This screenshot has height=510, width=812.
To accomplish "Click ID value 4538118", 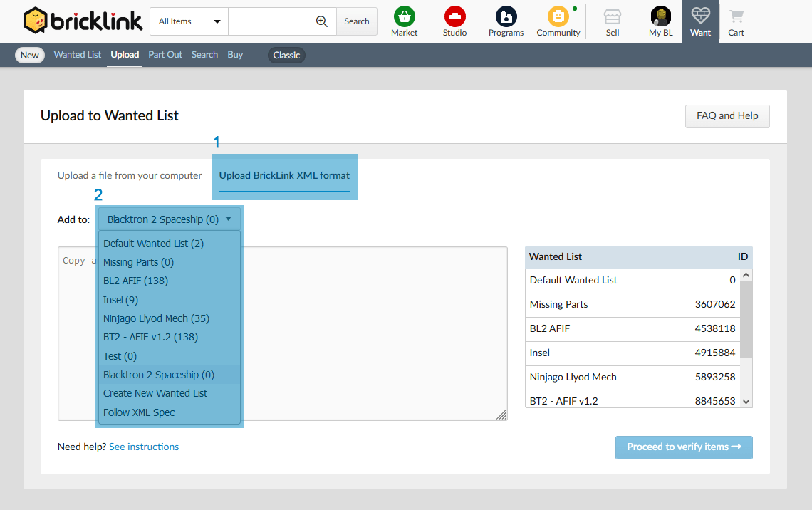I will pos(715,329).
